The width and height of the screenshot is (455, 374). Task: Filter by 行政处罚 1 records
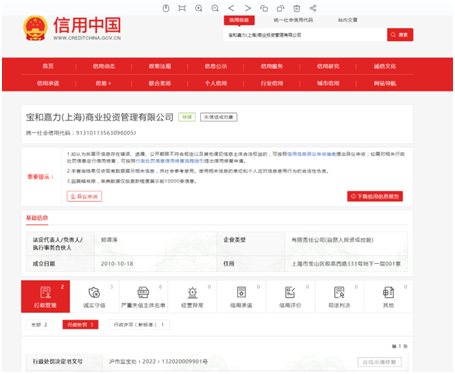point(80,325)
